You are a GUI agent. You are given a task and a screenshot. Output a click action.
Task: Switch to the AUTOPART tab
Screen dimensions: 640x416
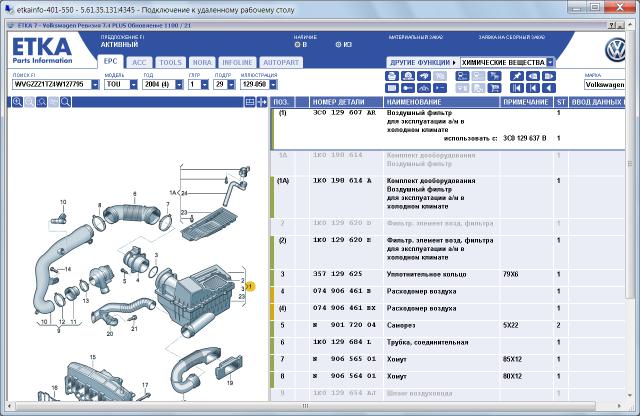click(281, 62)
